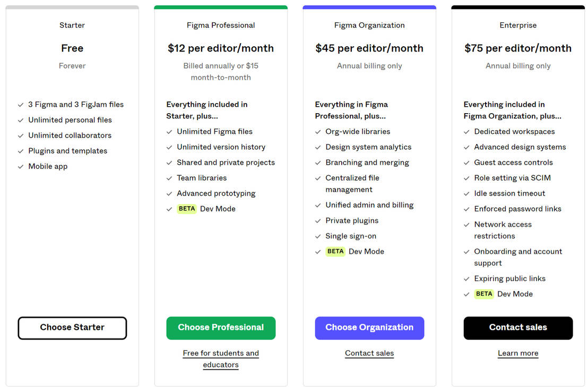Click the checkmark beside Single sign-on
Viewport: 588px width, 391px height.
tap(318, 236)
